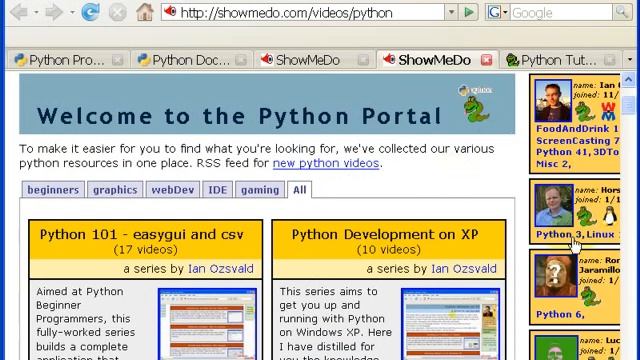The height and width of the screenshot is (360, 640).
Task: Click the snake favicon on Python Tut... tab
Action: pyautogui.click(x=512, y=60)
